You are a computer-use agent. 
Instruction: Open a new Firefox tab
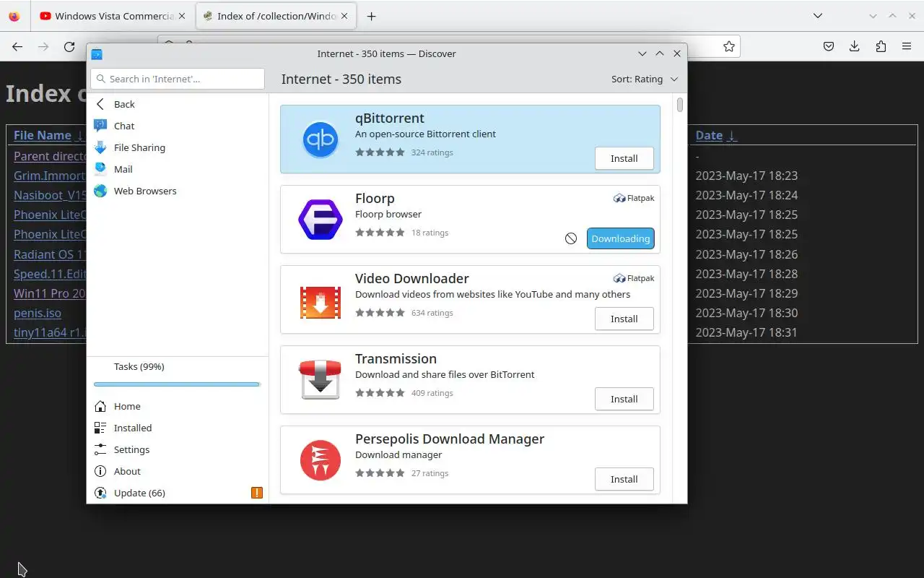(371, 16)
